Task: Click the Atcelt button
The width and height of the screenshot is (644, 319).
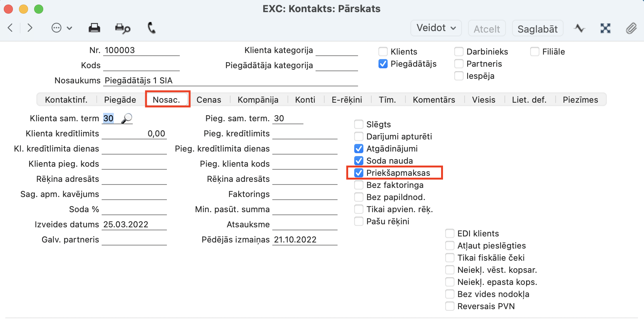Action: coord(487,29)
